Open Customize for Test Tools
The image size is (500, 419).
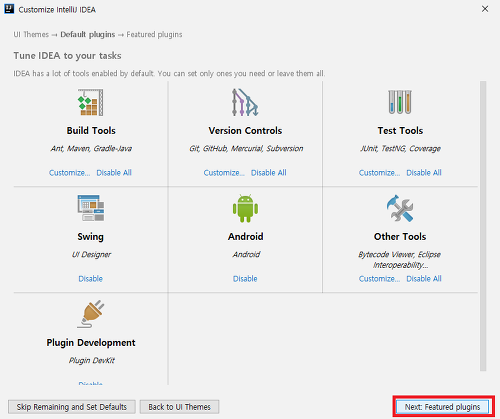379,173
